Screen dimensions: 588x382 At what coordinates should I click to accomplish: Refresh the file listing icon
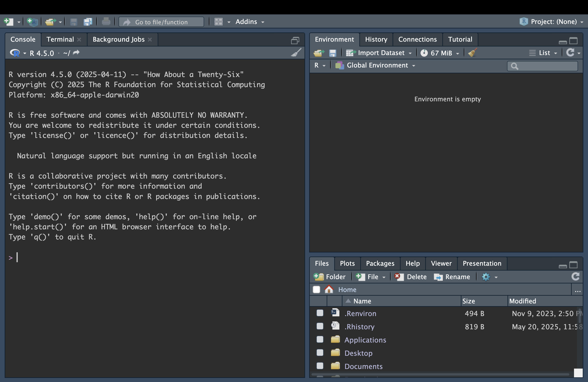[x=575, y=277]
